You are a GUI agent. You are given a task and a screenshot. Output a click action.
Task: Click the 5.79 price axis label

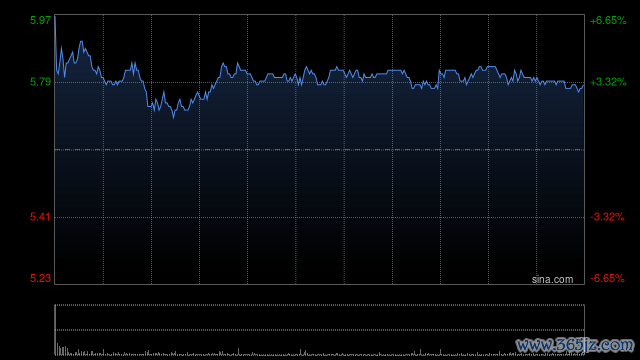point(40,82)
